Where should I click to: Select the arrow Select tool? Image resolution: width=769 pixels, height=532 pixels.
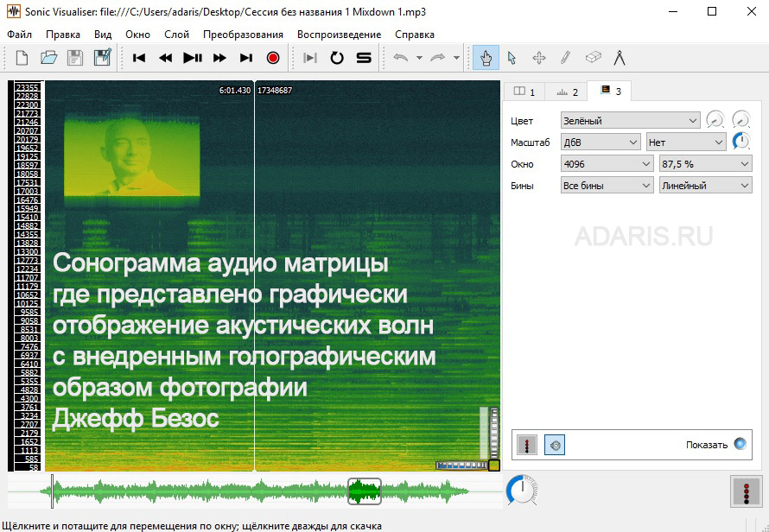pyautogui.click(x=512, y=58)
